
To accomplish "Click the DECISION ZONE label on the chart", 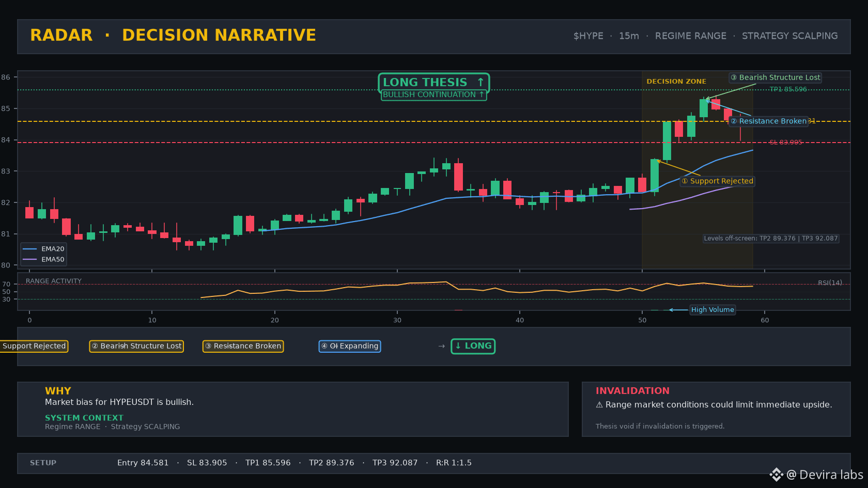I will point(676,82).
